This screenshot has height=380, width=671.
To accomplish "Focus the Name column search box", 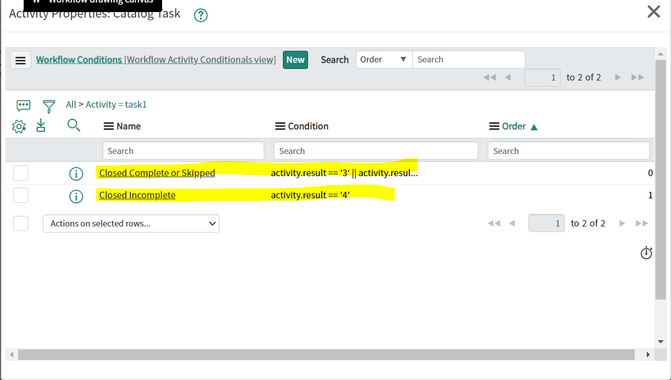I will tap(183, 151).
